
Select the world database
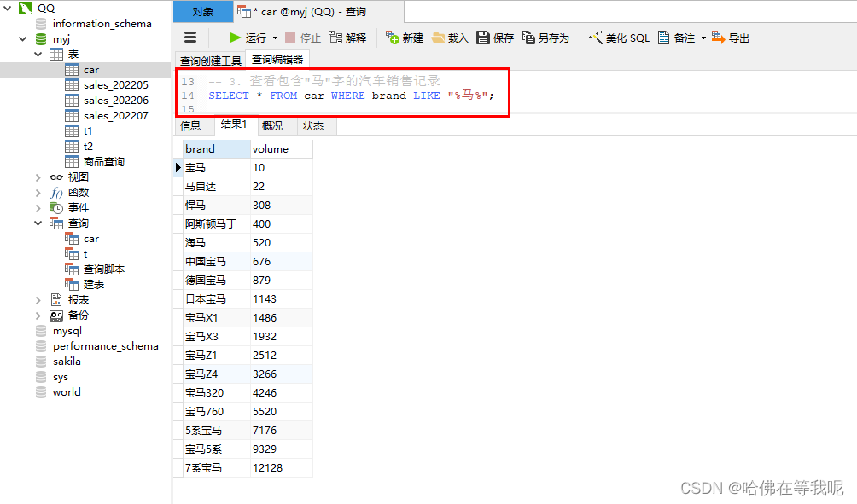click(67, 392)
